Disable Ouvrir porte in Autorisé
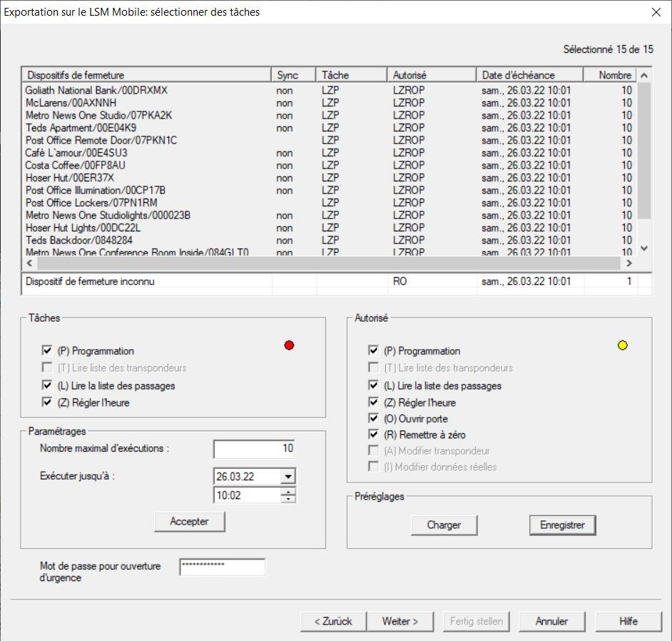This screenshot has height=641, width=672. tap(373, 418)
